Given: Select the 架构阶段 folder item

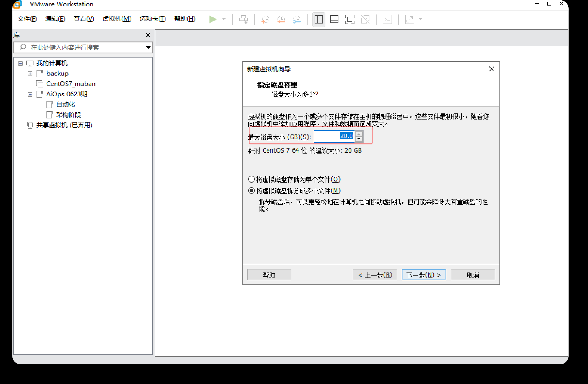Looking at the screenshot, I should point(68,115).
